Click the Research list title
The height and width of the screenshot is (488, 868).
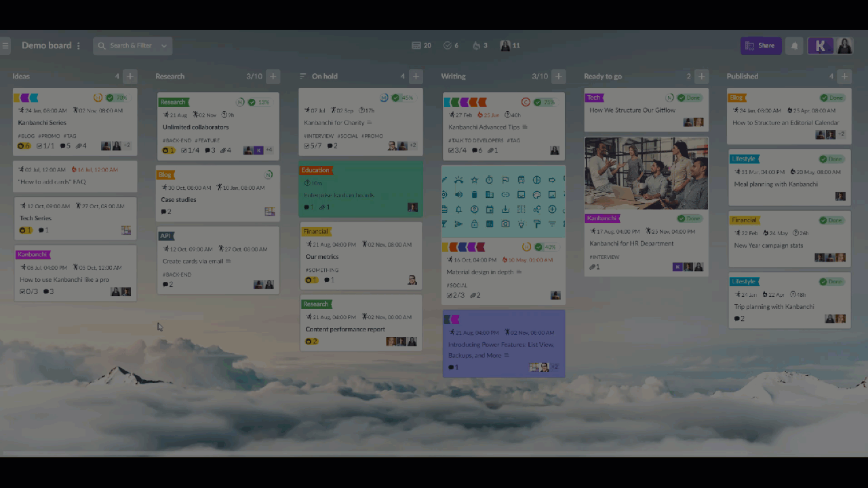point(170,77)
